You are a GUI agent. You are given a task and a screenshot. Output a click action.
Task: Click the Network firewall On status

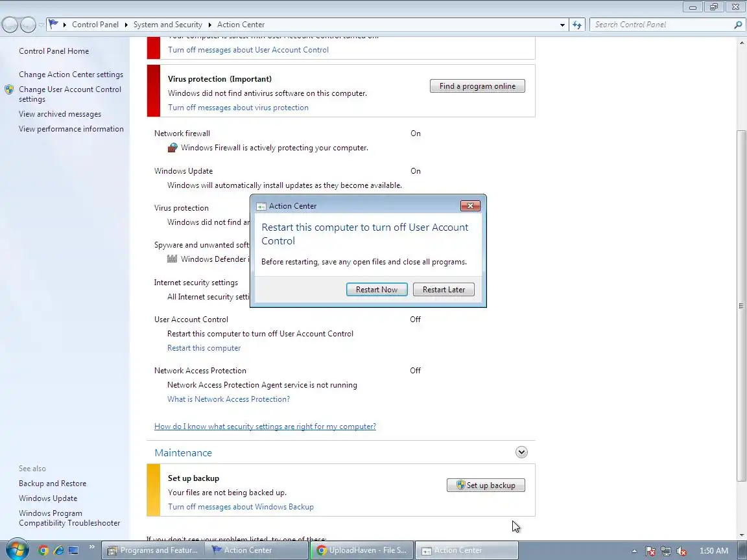pyautogui.click(x=416, y=134)
